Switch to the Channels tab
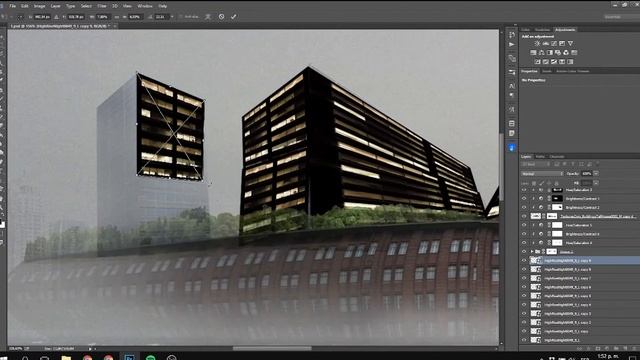The width and height of the screenshot is (640, 360). pos(557,157)
